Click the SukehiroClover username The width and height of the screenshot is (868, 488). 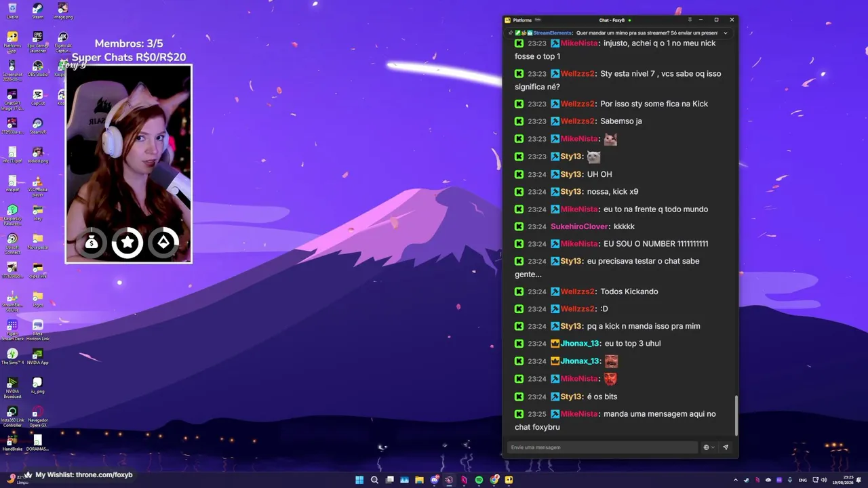(580, 226)
